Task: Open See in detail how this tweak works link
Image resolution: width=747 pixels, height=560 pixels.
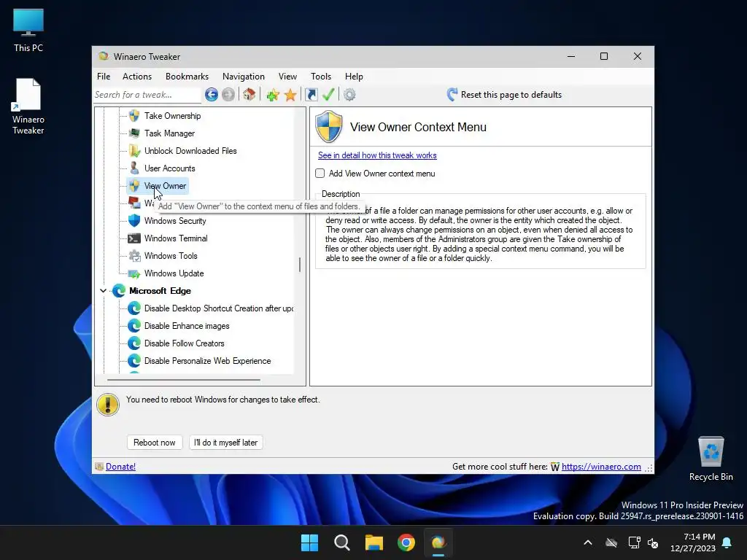Action: click(x=377, y=155)
